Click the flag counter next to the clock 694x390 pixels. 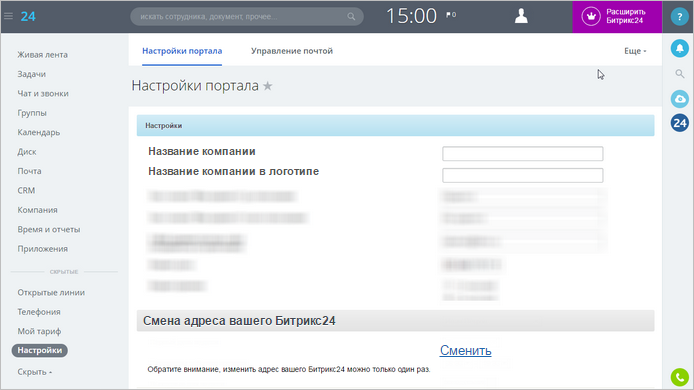click(x=451, y=15)
